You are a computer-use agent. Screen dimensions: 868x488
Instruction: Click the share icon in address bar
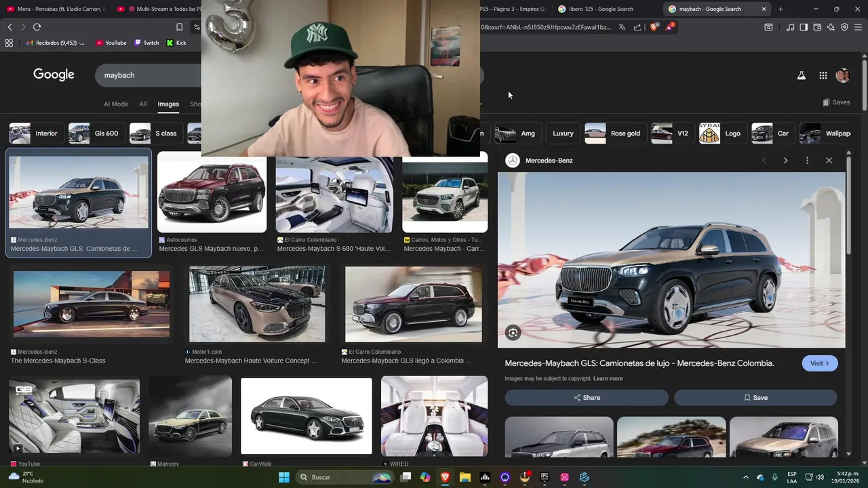point(637,27)
